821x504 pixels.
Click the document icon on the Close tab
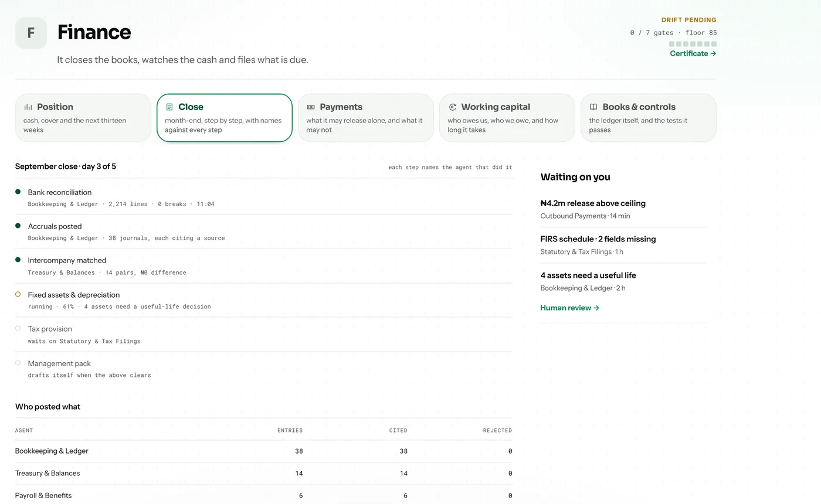tap(169, 107)
